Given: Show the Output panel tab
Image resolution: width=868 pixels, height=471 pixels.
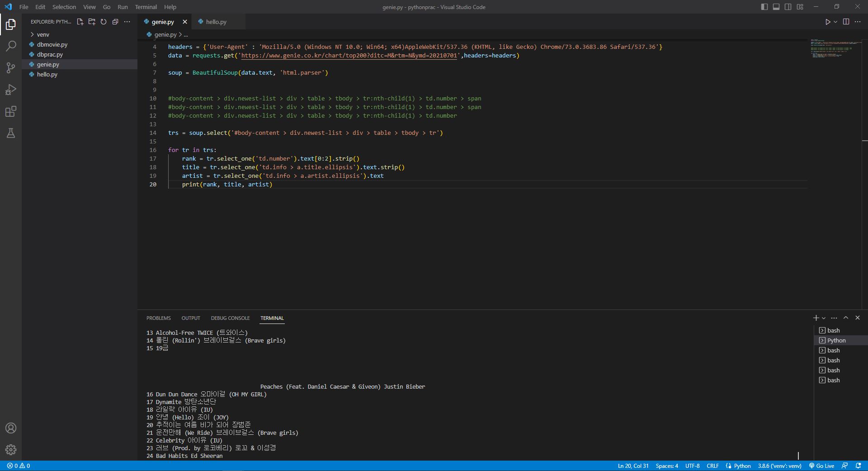Looking at the screenshot, I should pos(191,318).
